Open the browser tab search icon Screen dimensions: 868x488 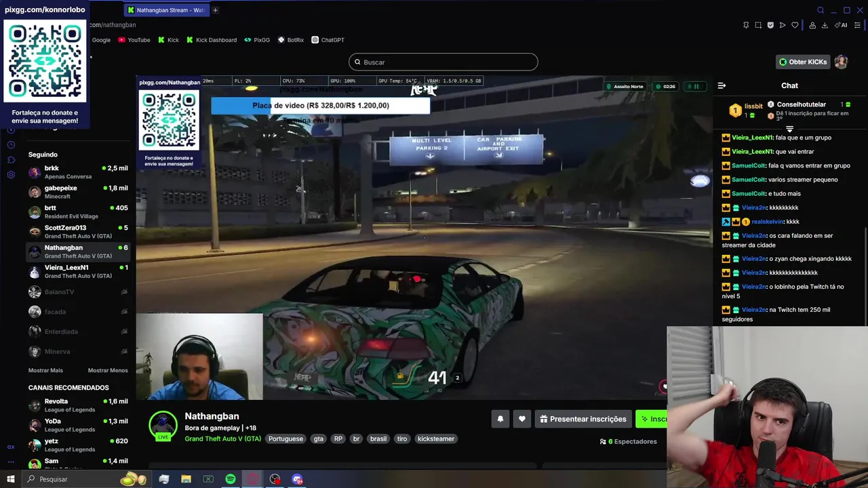pos(821,10)
